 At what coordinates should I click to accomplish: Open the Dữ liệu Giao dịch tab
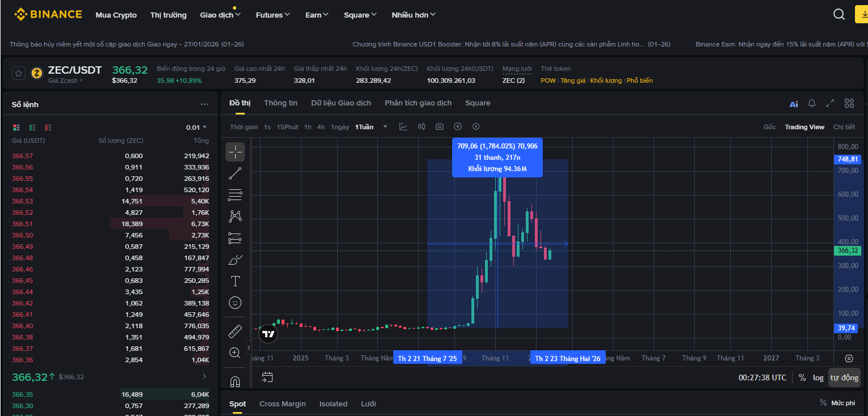[341, 103]
